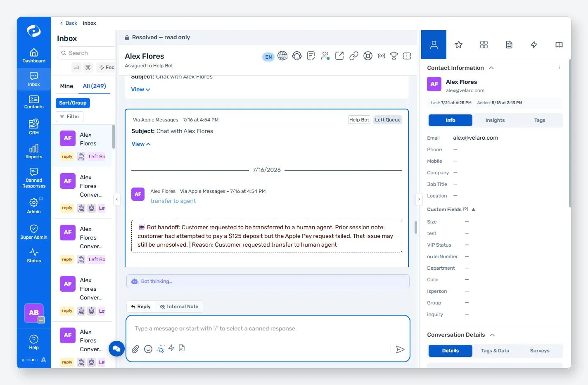The height and width of the screenshot is (385, 588).
Task: Click the transfer to agent message link
Action: (173, 201)
